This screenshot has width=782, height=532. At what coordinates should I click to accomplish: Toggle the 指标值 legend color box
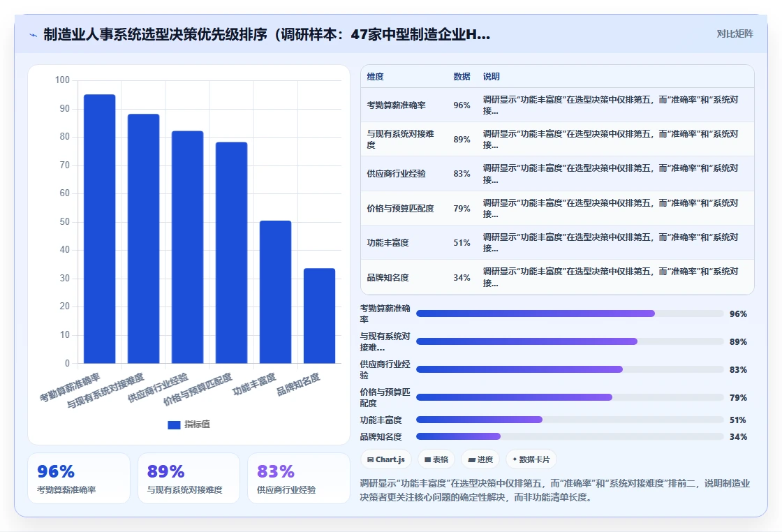(x=174, y=424)
